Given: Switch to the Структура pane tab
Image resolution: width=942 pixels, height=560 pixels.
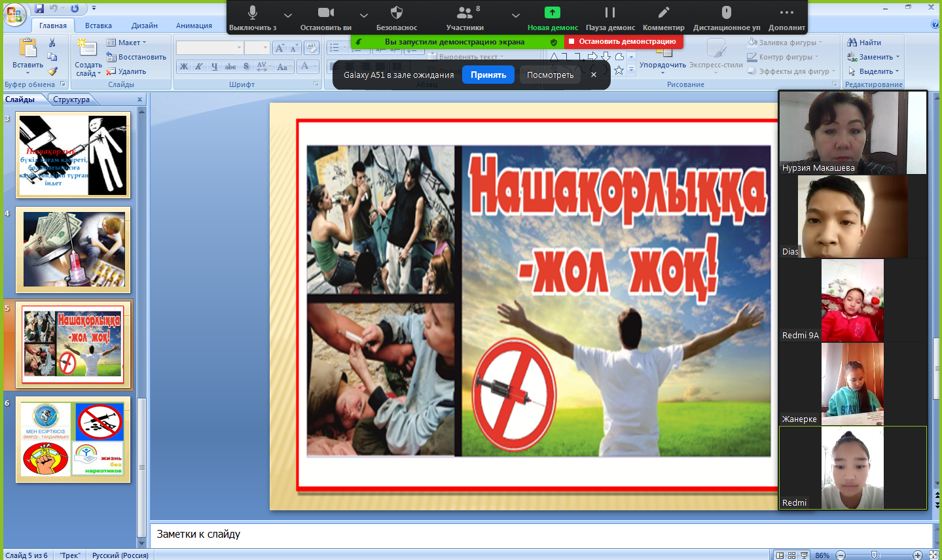Looking at the screenshot, I should coord(71,99).
